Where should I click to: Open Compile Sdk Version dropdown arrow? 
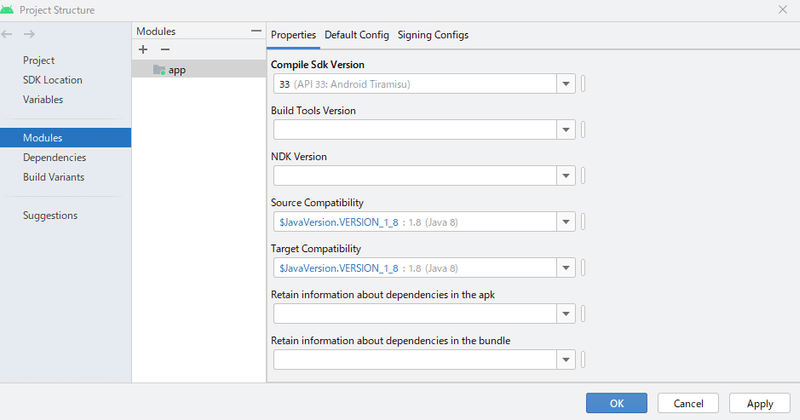click(566, 84)
